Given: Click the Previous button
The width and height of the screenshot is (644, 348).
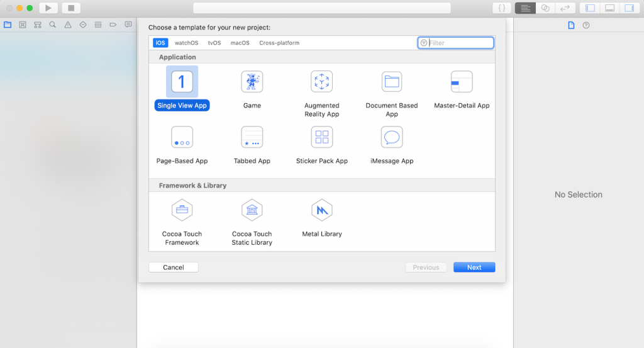Looking at the screenshot, I should tap(426, 267).
